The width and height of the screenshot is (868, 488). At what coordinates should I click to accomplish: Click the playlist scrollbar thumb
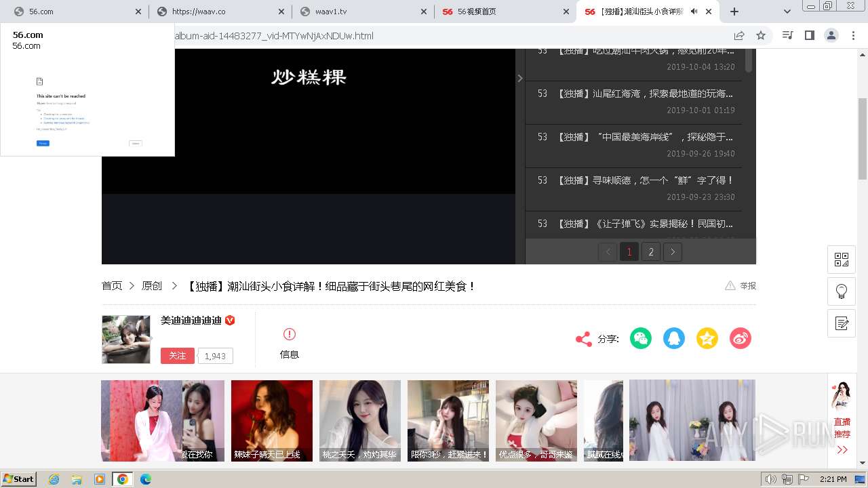click(x=749, y=60)
